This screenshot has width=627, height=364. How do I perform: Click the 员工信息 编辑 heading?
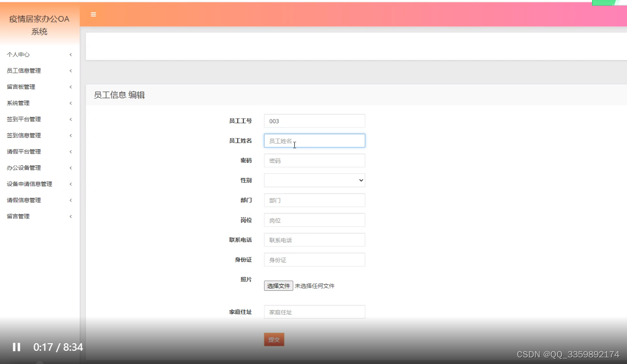[119, 95]
